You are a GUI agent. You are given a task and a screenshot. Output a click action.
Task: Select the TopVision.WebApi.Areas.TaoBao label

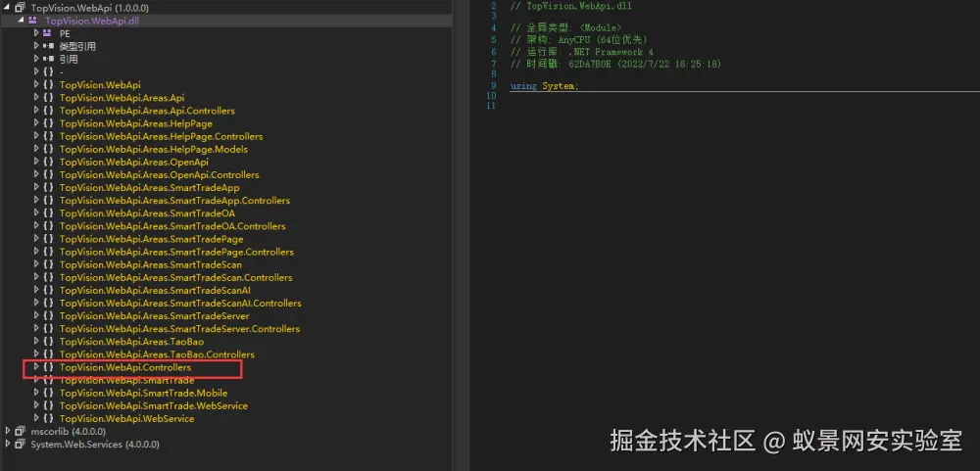tap(131, 341)
